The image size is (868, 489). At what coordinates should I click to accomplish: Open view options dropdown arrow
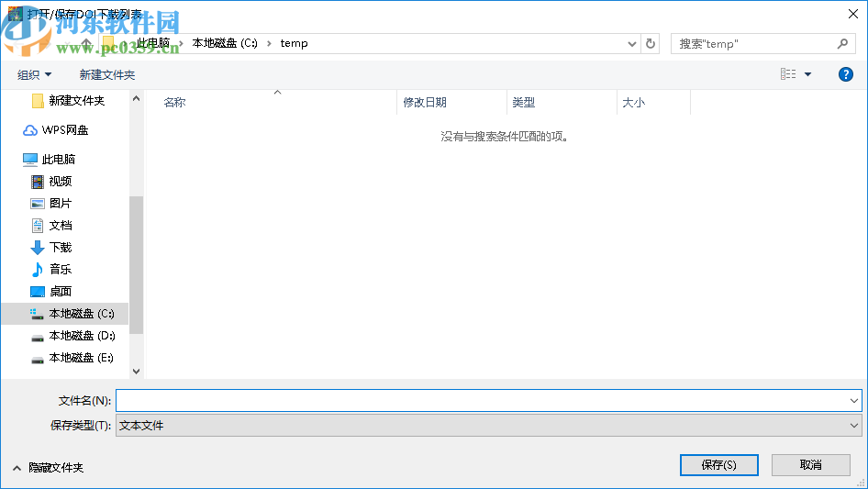pyautogui.click(x=807, y=74)
